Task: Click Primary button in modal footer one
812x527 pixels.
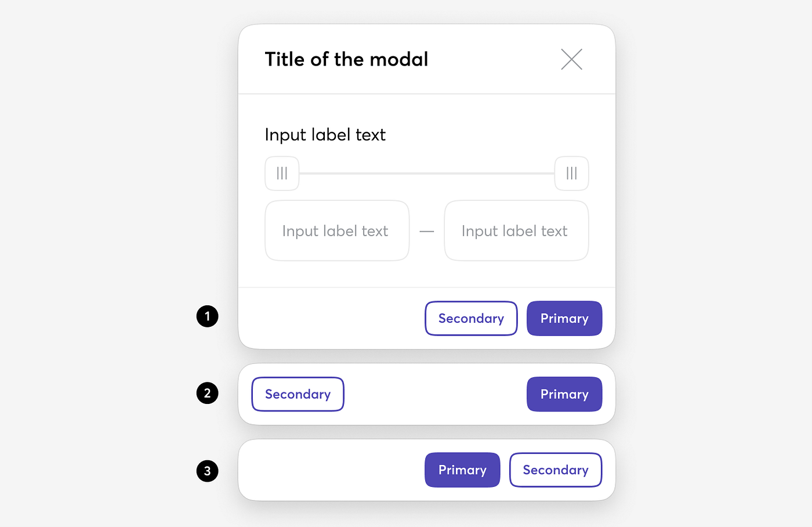Action: [x=564, y=318]
